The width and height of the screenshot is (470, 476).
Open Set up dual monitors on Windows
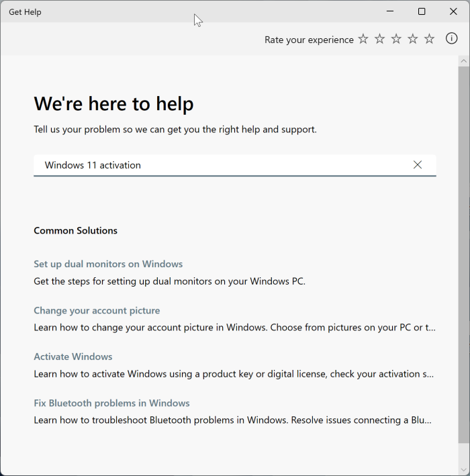pos(108,264)
